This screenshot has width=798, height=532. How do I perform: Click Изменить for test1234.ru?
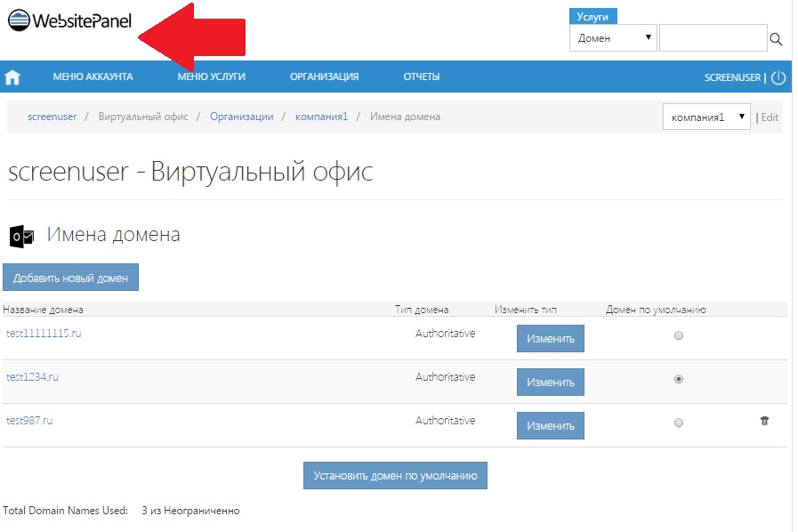tap(550, 383)
